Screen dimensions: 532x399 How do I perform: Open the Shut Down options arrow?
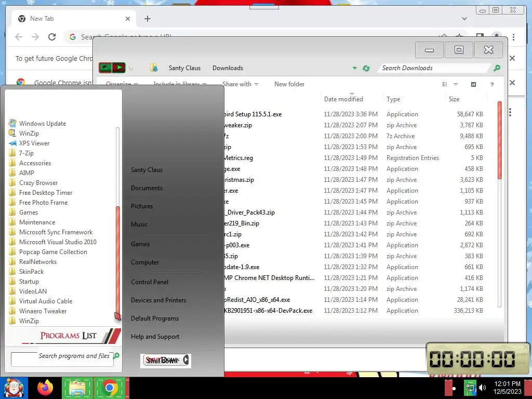point(186,360)
